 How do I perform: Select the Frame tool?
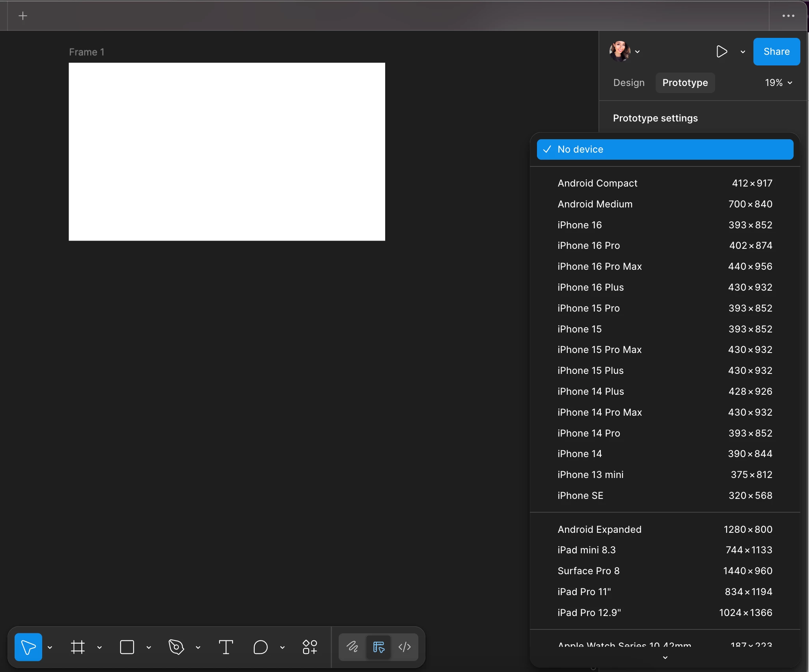click(78, 647)
